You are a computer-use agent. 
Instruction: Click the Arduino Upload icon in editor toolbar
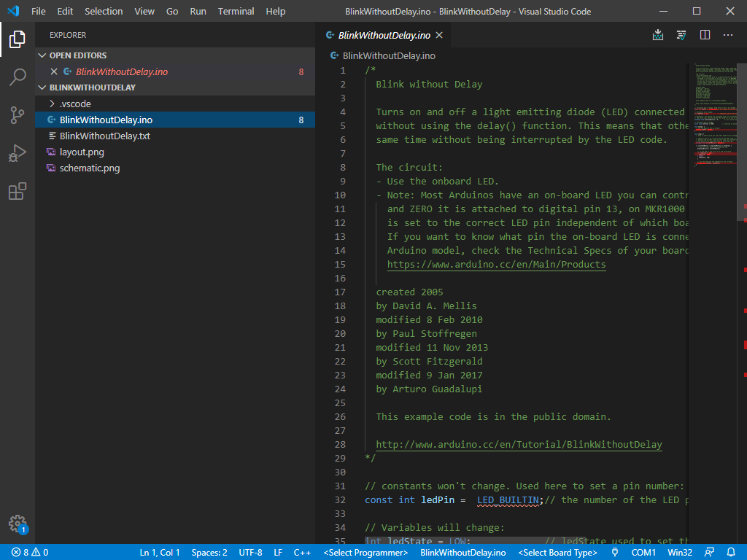(x=658, y=35)
